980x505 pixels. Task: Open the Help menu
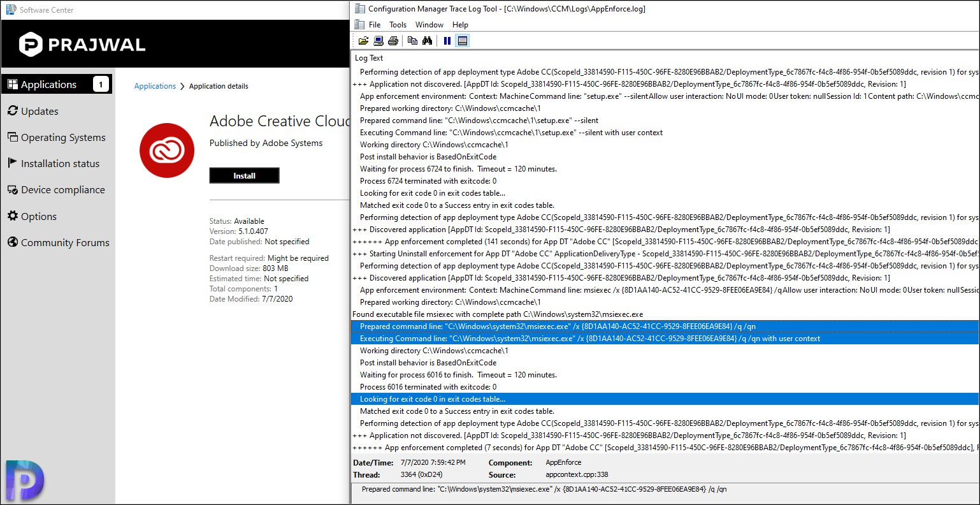click(x=460, y=25)
